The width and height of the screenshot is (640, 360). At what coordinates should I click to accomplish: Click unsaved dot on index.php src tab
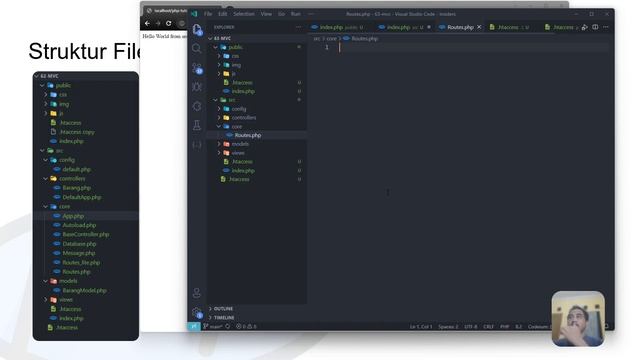tap(429, 27)
